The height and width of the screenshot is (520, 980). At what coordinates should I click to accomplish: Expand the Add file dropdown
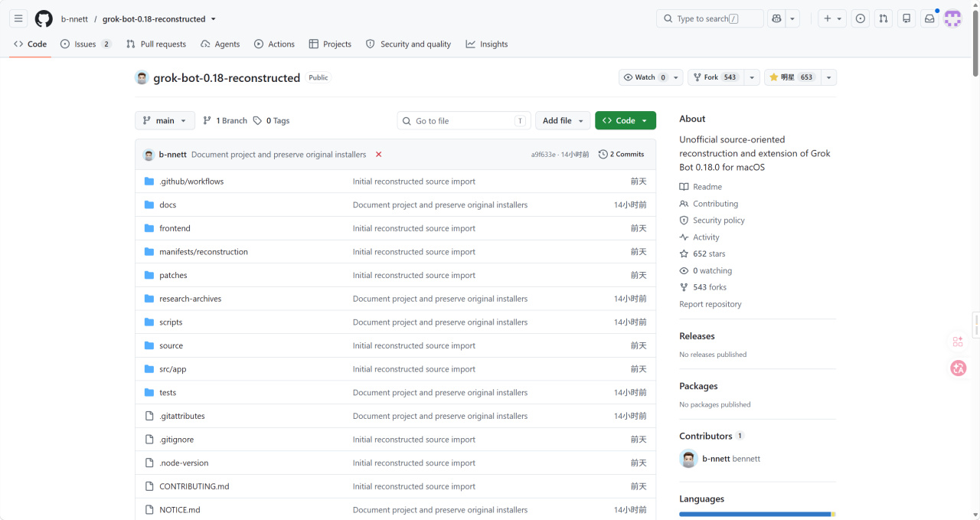[563, 120]
